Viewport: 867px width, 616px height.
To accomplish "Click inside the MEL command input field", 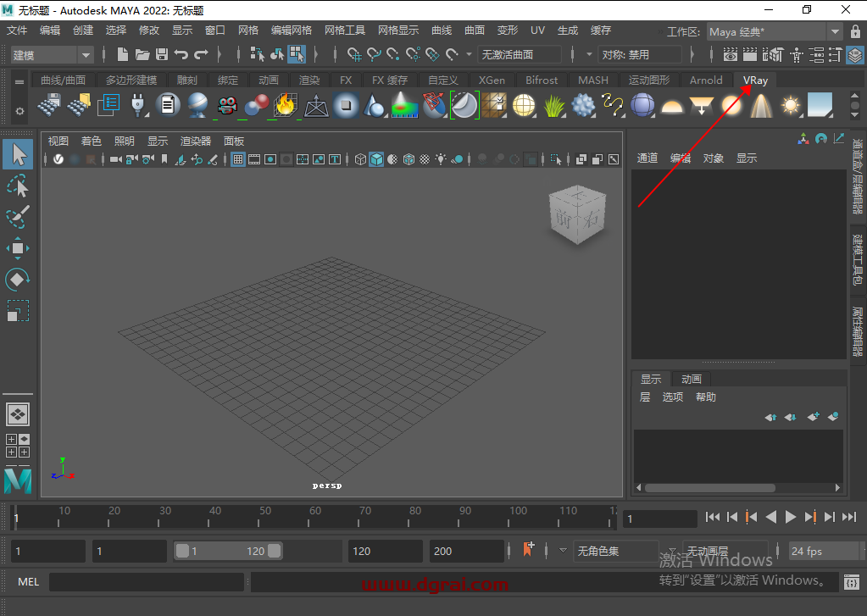I will pyautogui.click(x=144, y=582).
